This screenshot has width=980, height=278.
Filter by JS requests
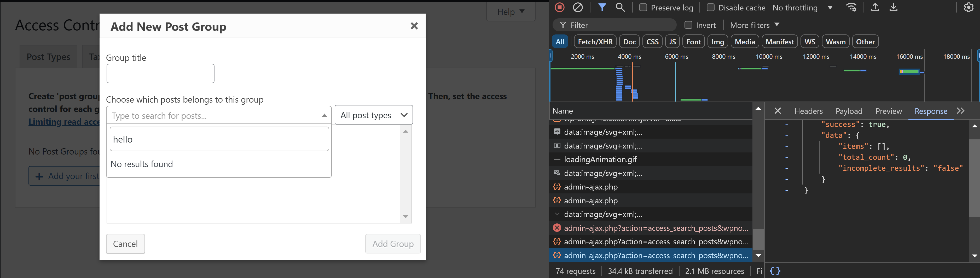coord(672,42)
